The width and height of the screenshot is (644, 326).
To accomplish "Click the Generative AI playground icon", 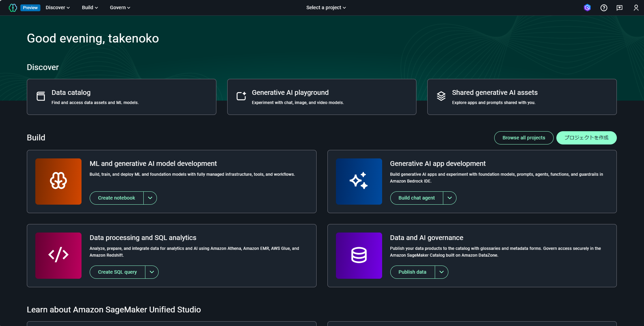I will coord(241,97).
